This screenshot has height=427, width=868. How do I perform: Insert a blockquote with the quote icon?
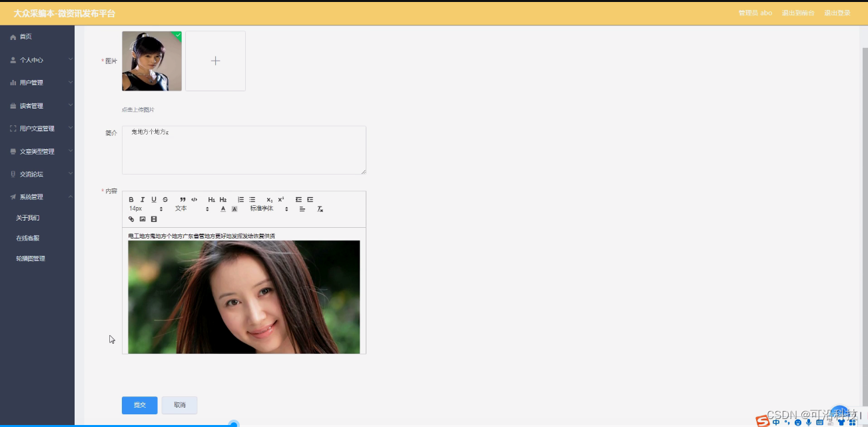(183, 200)
